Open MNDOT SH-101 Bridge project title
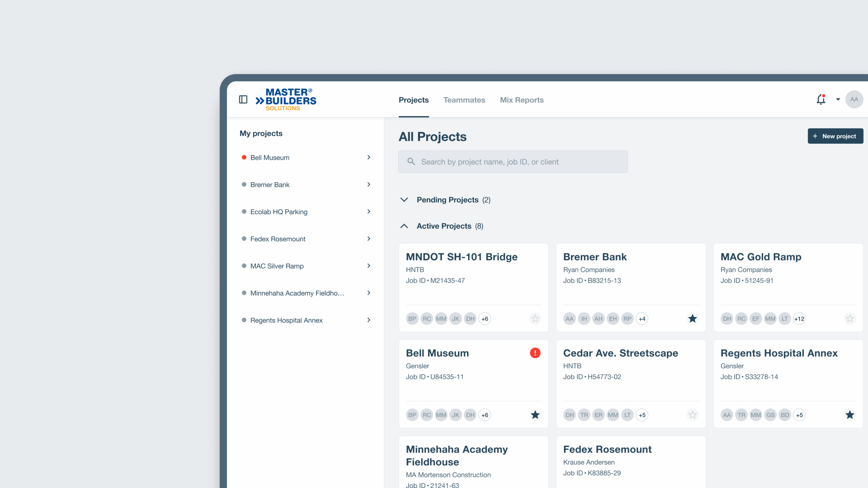This screenshot has width=868, height=488. (462, 257)
